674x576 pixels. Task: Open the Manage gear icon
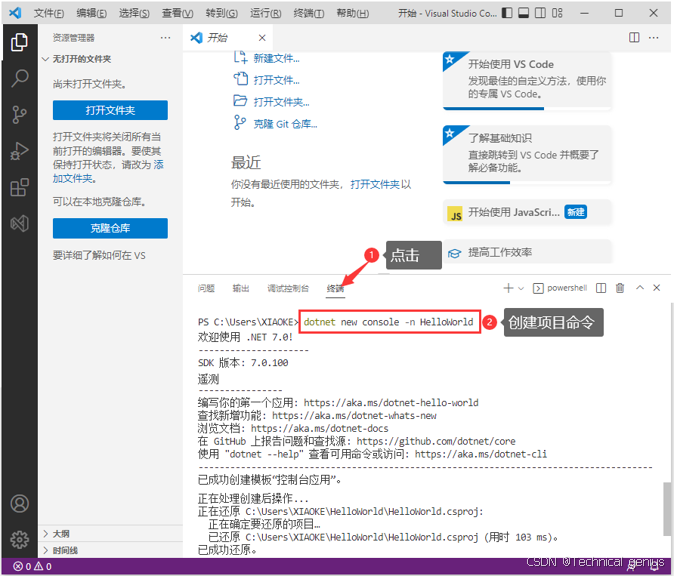pos(19,539)
